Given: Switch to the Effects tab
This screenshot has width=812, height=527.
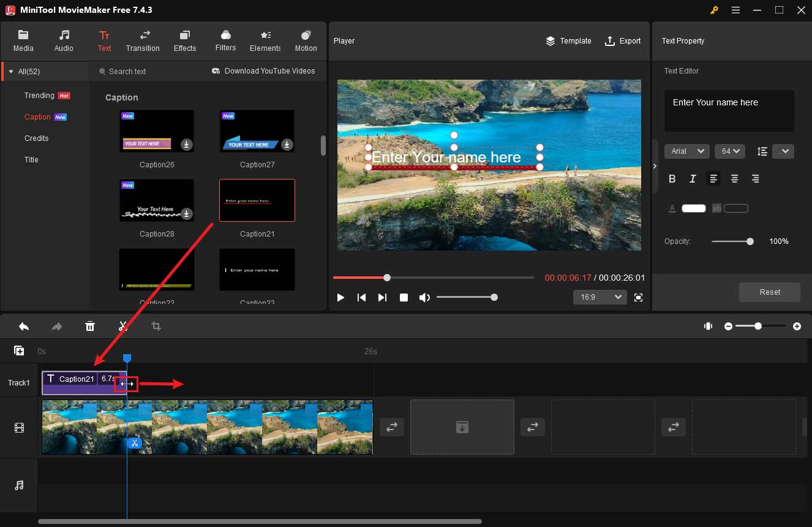Looking at the screenshot, I should 185,41.
